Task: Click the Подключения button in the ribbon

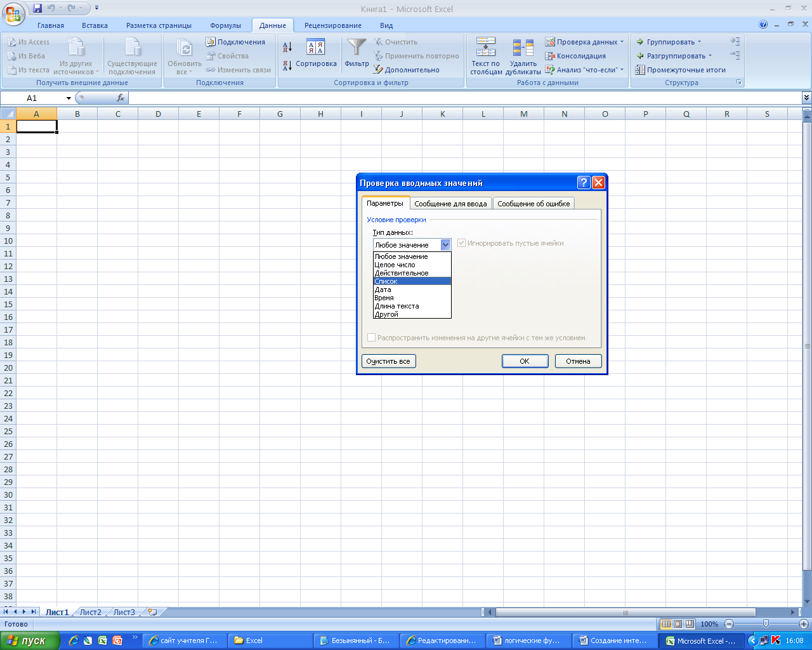Action: [x=236, y=42]
